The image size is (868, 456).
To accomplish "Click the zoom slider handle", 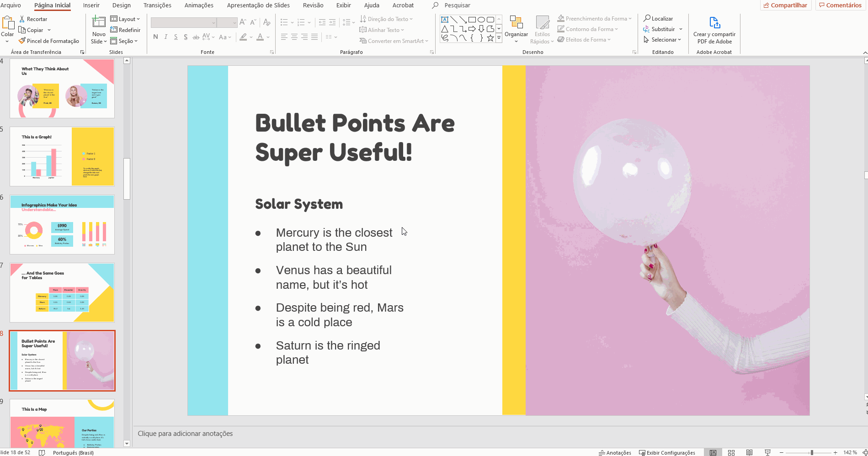I will (812, 452).
